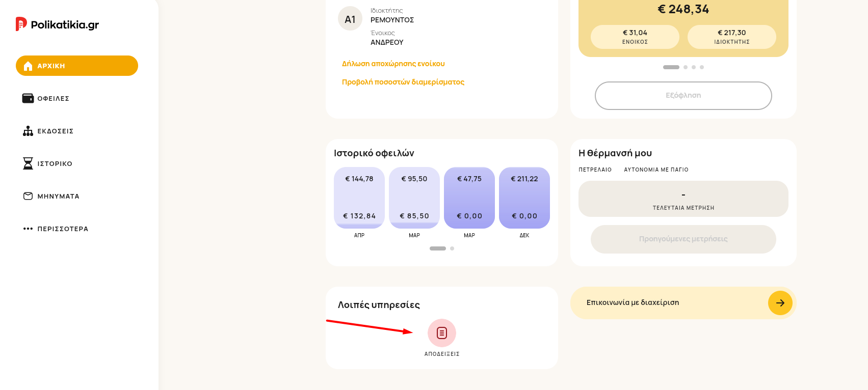Click the Polikatikia.gr logo
Viewport: 868px width, 390px height.
click(57, 24)
